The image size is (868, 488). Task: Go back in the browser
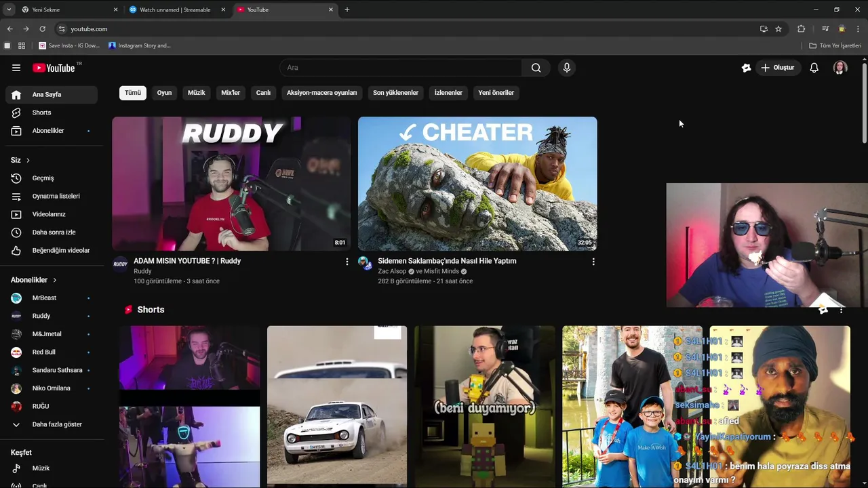tap(9, 29)
